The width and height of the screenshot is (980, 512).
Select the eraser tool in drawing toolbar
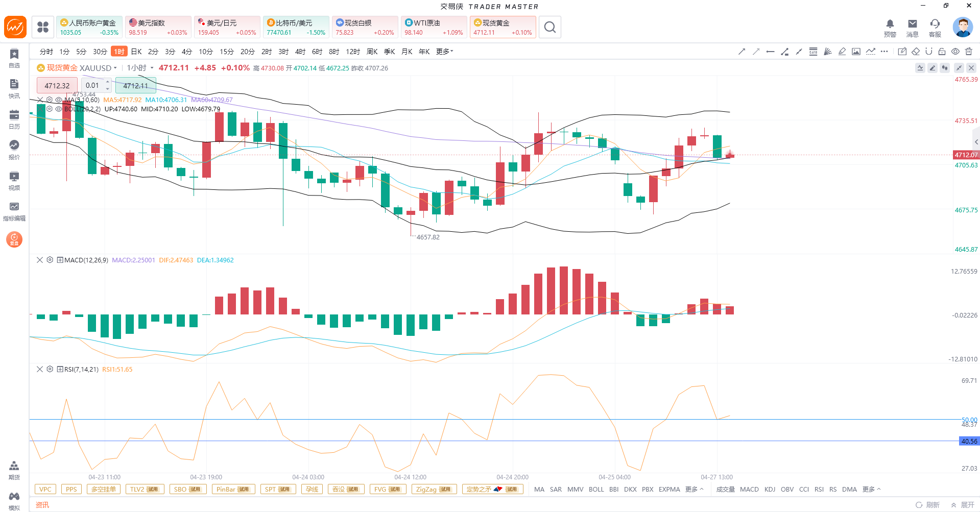pos(916,52)
